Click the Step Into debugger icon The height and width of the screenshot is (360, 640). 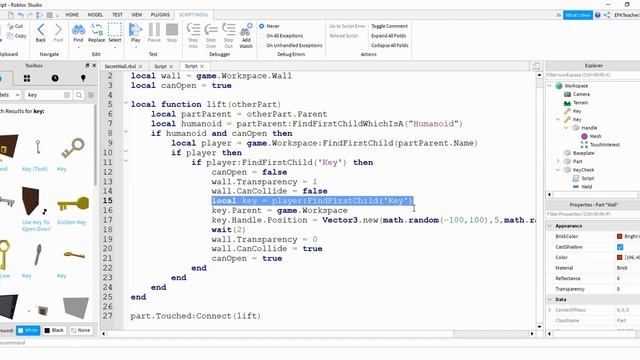pyautogui.click(x=193, y=30)
